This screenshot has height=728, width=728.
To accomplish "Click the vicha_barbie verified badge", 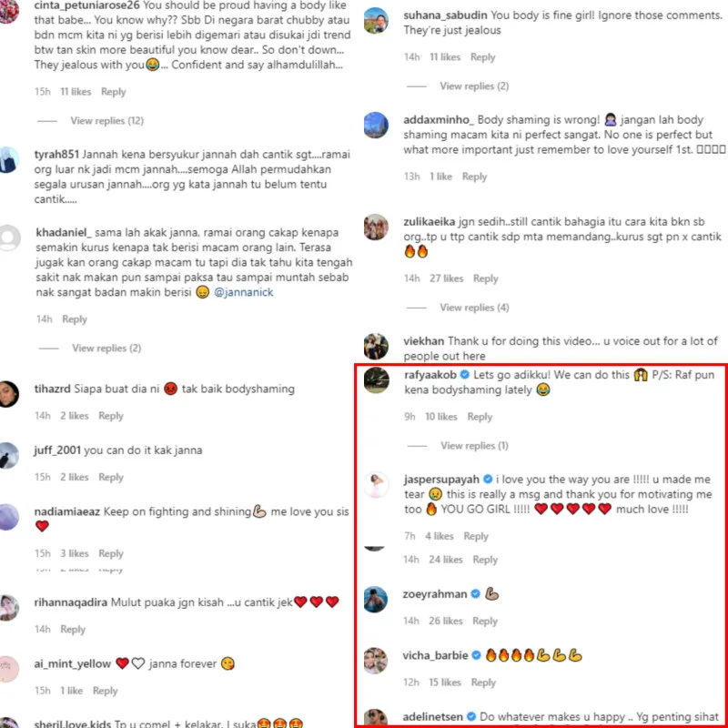I will 476,655.
